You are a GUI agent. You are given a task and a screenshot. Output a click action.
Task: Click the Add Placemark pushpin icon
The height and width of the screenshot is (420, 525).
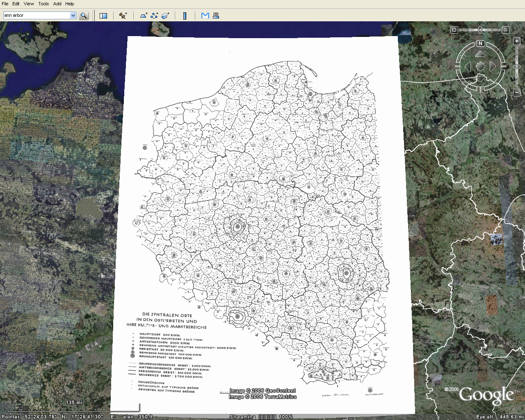click(x=123, y=16)
